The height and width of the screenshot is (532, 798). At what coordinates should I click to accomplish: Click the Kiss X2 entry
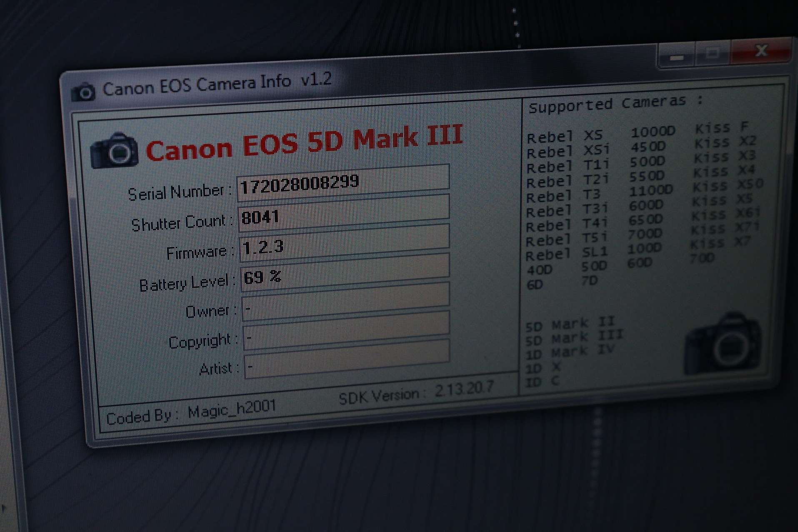coord(725,142)
